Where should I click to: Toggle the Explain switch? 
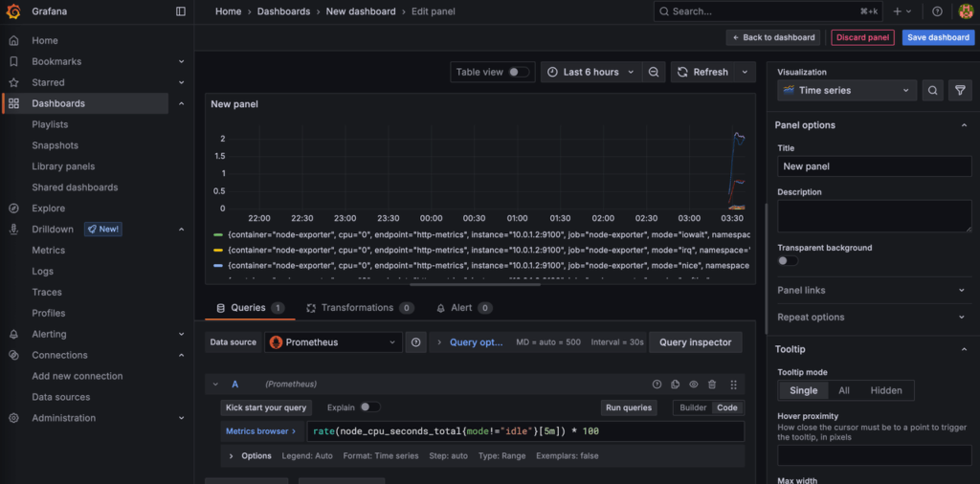[369, 407]
